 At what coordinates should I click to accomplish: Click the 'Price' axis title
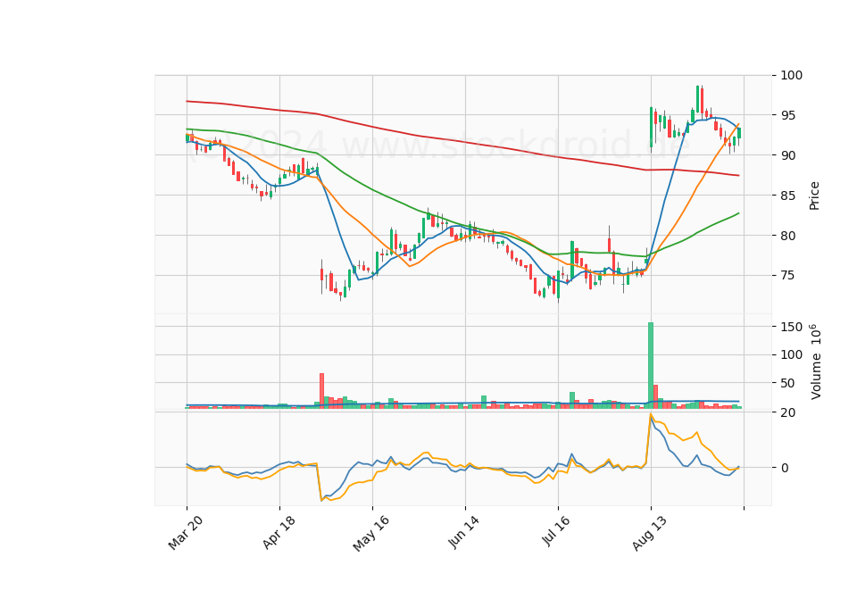tap(814, 196)
